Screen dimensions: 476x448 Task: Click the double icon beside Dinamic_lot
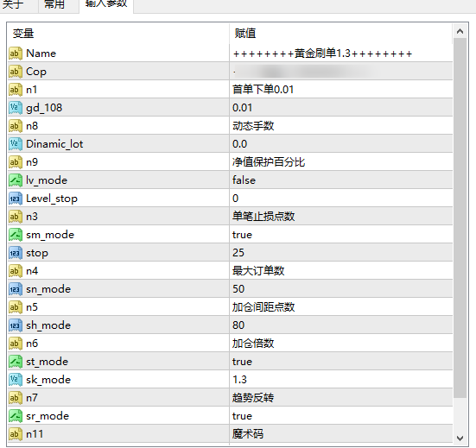tap(16, 144)
